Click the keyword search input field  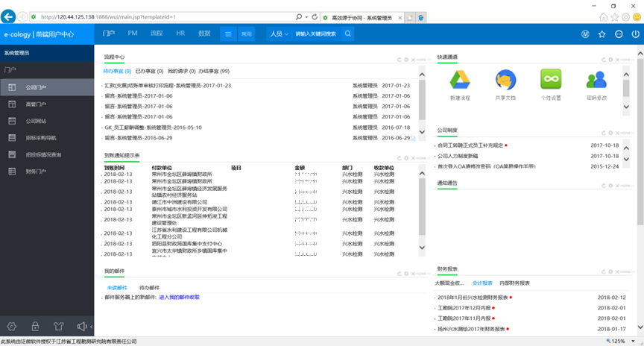pos(316,34)
